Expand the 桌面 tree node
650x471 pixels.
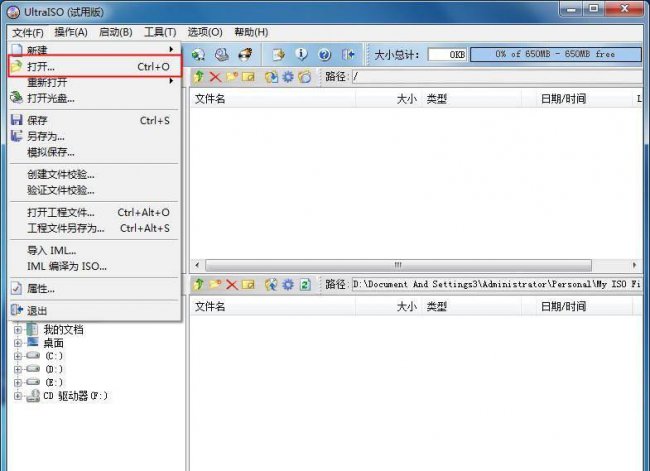(17, 343)
